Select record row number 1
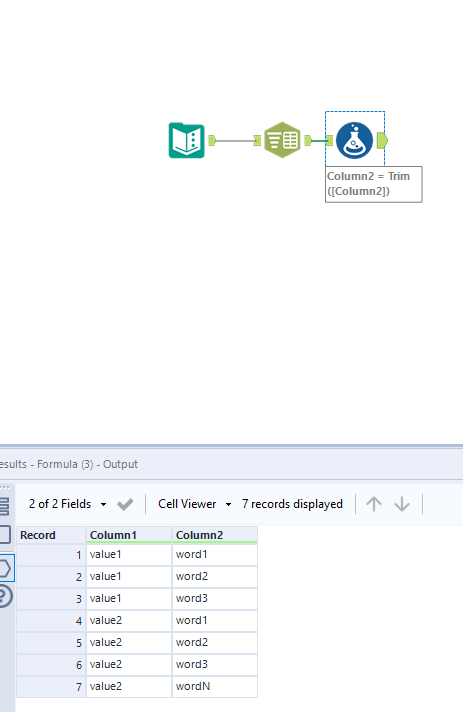 (51, 554)
